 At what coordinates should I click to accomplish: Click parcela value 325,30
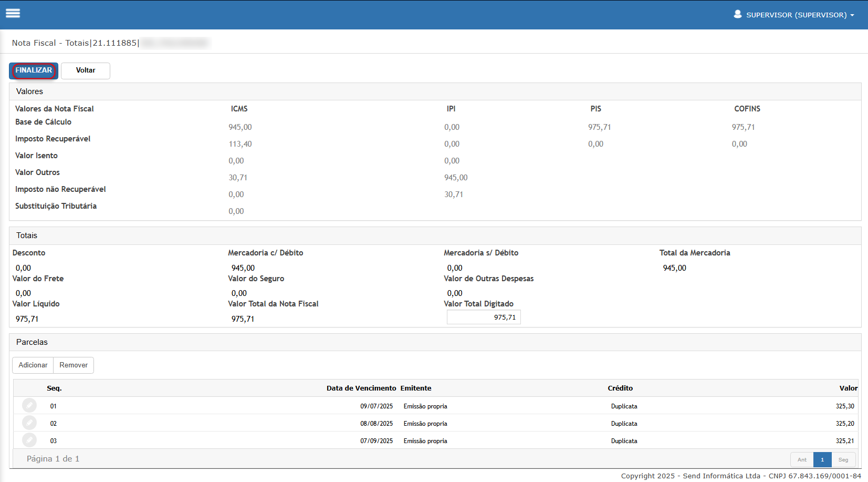coord(845,406)
